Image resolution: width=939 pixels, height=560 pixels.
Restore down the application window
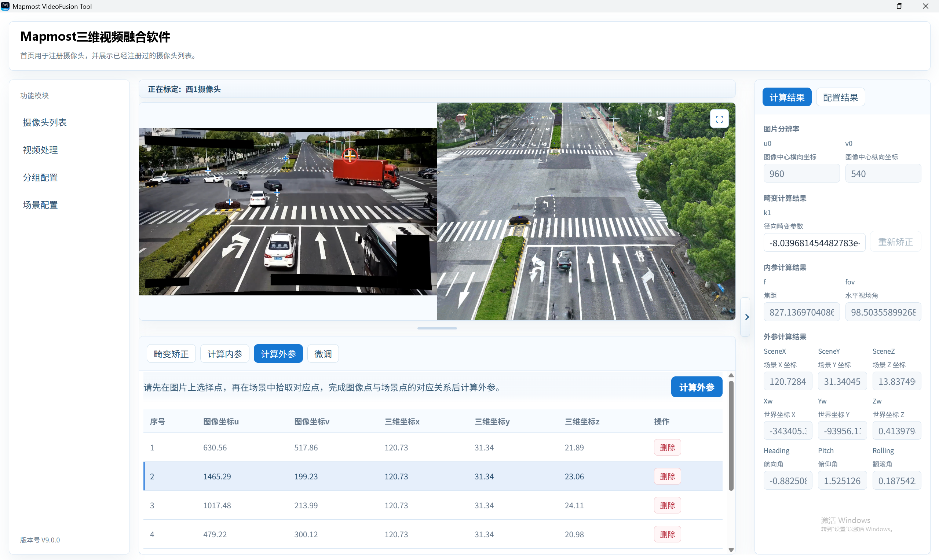(899, 6)
